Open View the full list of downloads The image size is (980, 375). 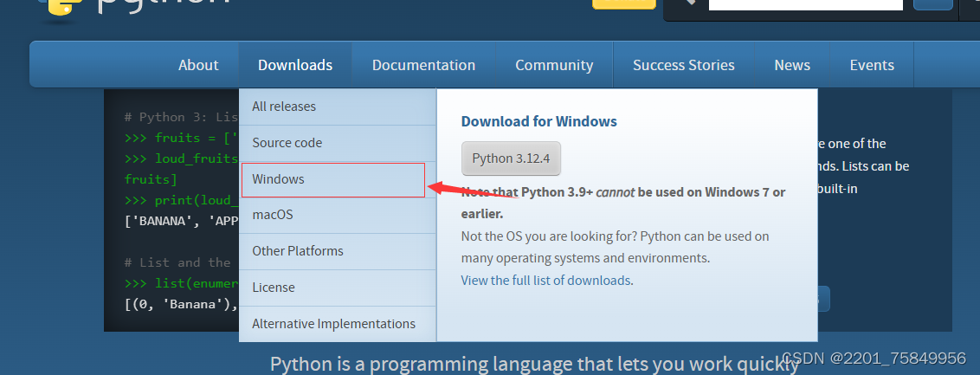(x=545, y=281)
